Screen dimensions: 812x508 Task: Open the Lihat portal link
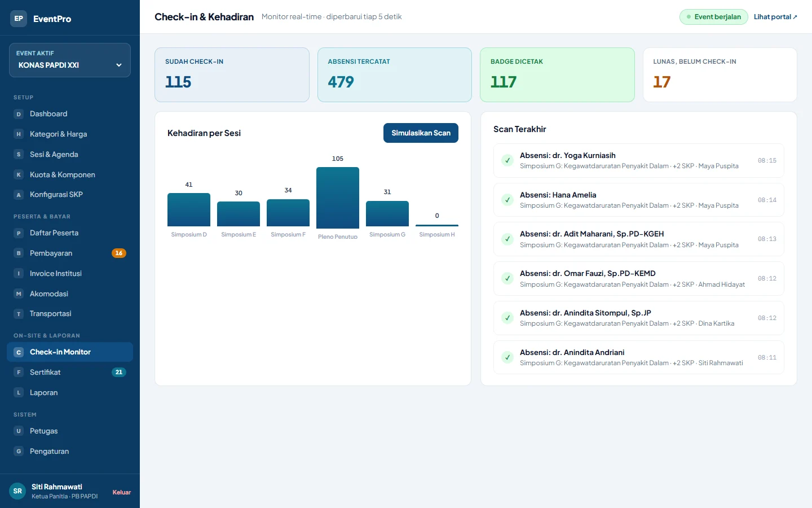pyautogui.click(x=775, y=17)
